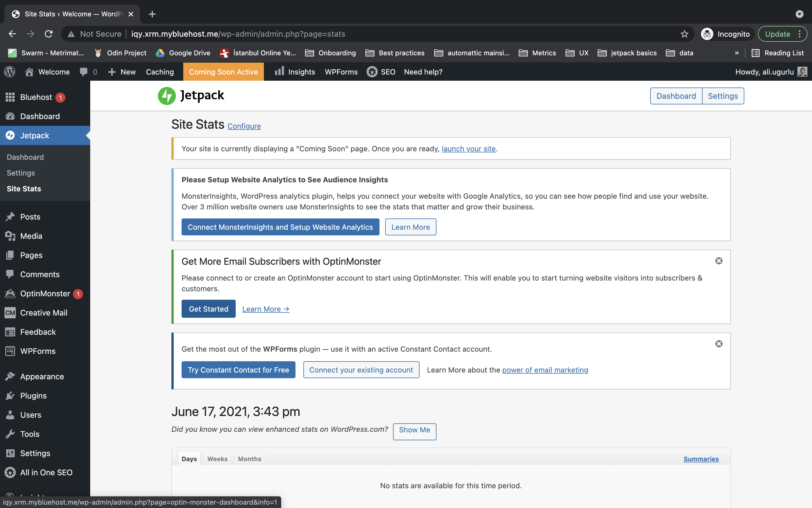Image resolution: width=812 pixels, height=508 pixels.
Task: Click the Jetpack logo in header
Action: pyautogui.click(x=191, y=96)
